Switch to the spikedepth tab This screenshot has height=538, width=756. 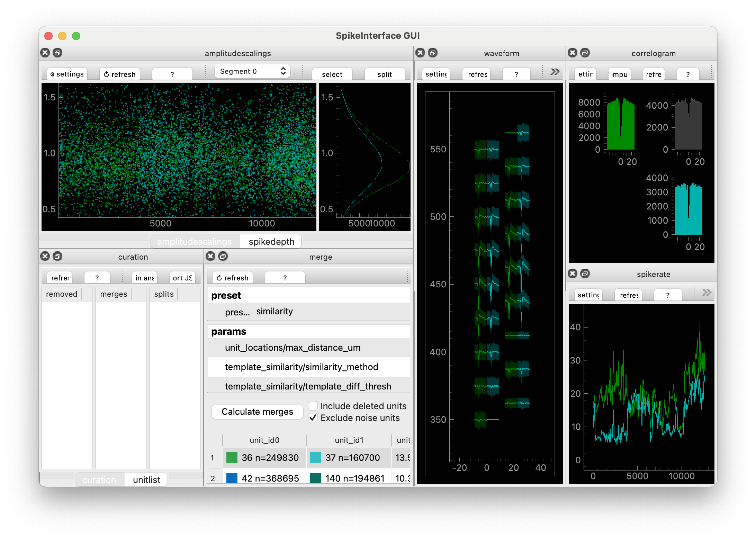(x=271, y=242)
